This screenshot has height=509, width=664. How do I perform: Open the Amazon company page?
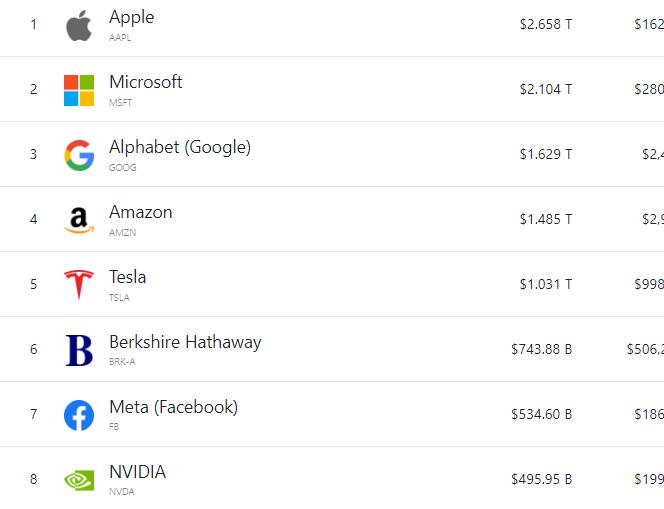(141, 212)
